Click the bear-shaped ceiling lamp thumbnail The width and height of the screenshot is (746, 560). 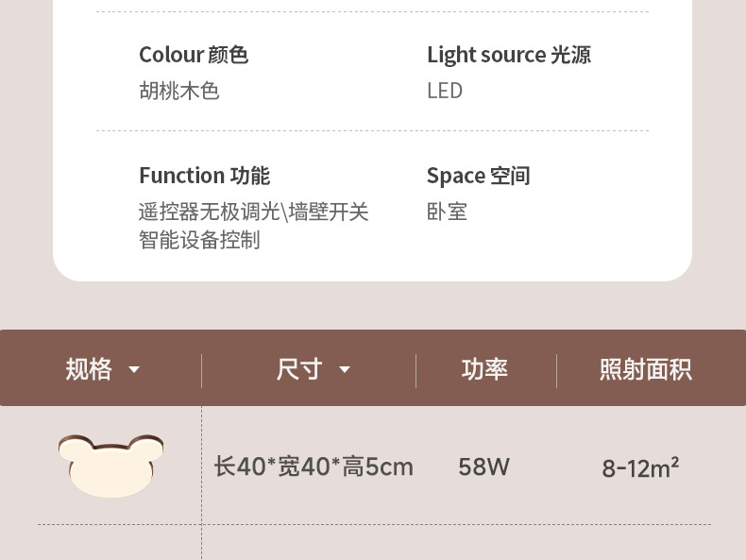[x=110, y=466]
